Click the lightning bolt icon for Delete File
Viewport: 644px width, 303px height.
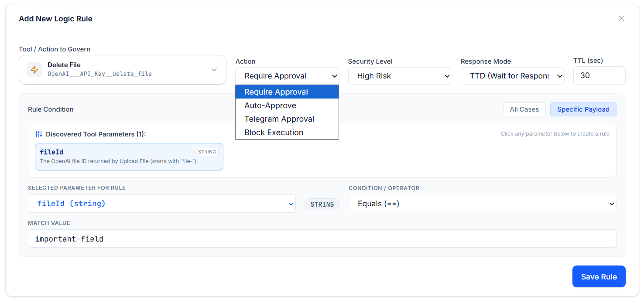click(x=34, y=70)
